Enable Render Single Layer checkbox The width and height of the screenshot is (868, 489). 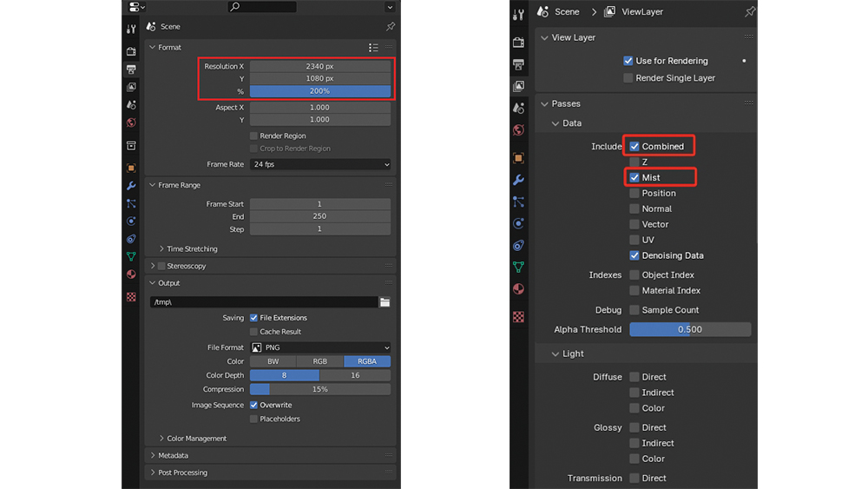(628, 78)
